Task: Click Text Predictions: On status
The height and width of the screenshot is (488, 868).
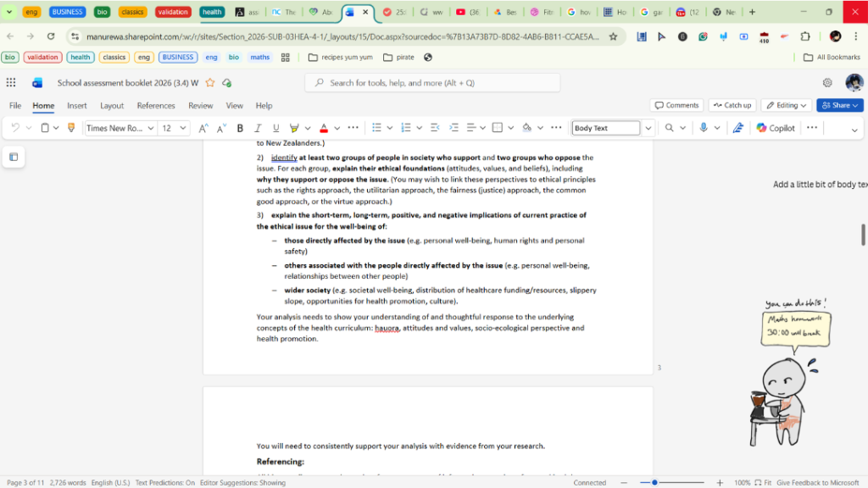Action: coord(165,482)
